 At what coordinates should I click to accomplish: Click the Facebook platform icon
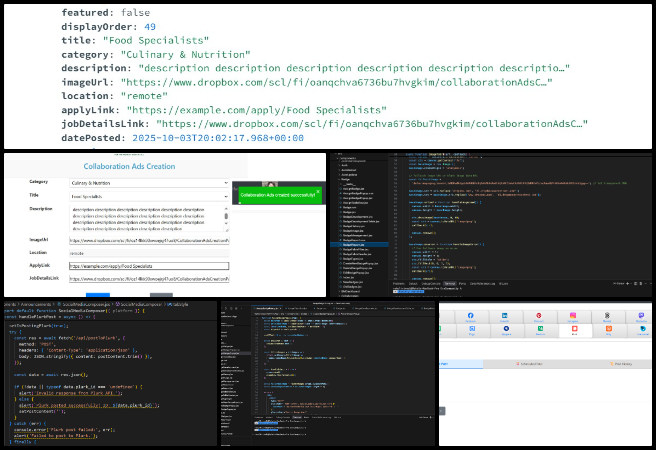click(470, 317)
